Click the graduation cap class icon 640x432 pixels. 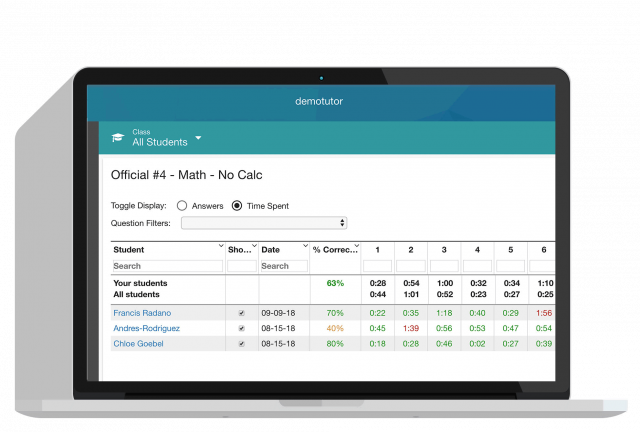(x=118, y=137)
